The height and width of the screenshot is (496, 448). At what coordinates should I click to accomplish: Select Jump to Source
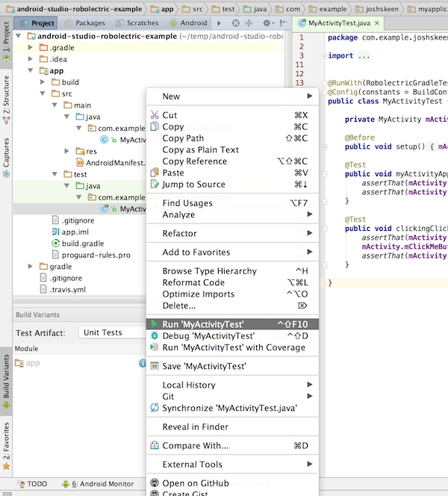click(232, 185)
